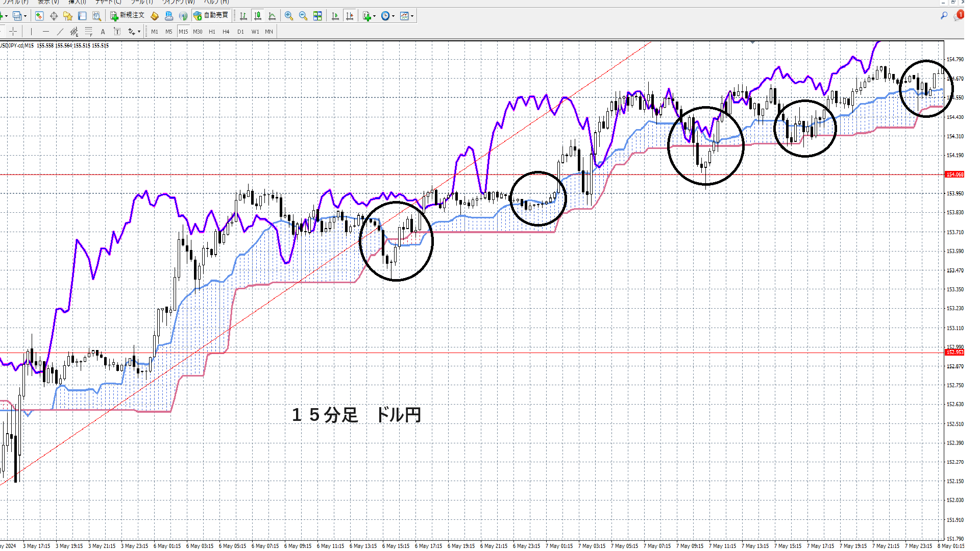Select the crosshair cursor tool
The image size is (980, 551).
pos(13,32)
